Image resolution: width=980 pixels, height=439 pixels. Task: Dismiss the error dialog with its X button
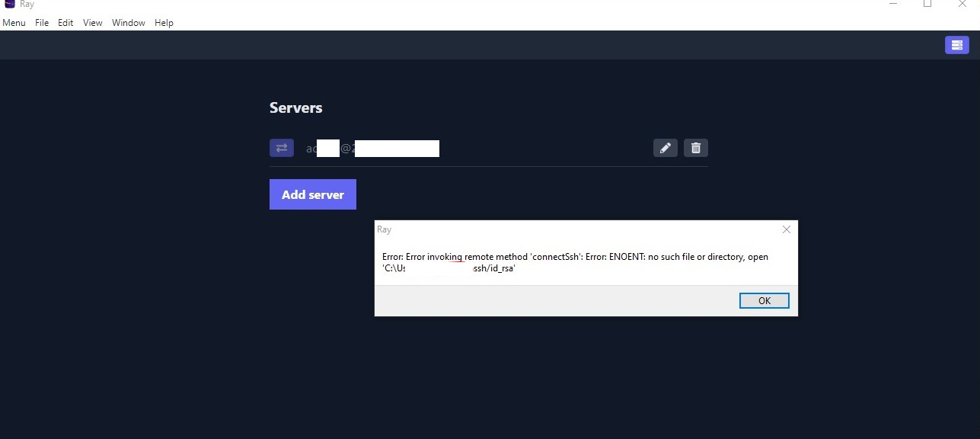click(x=786, y=229)
